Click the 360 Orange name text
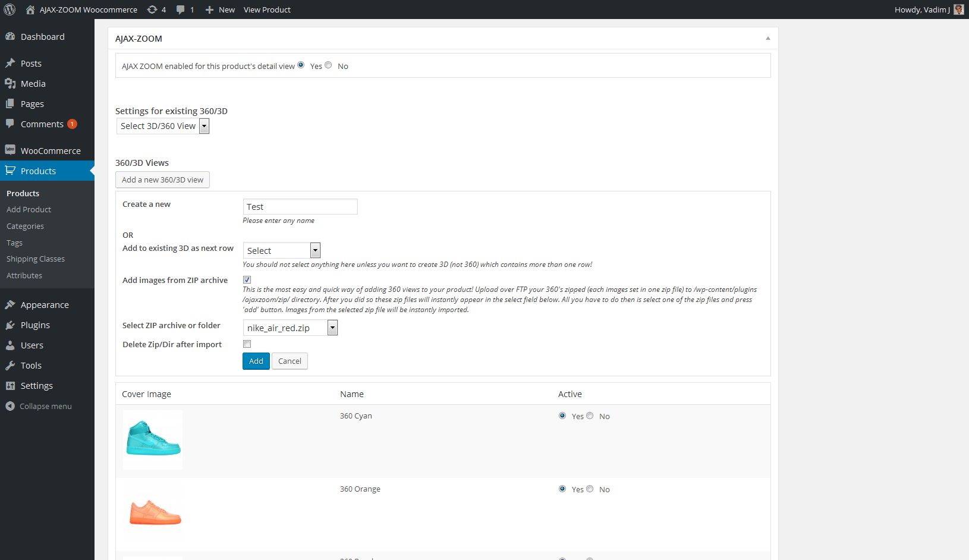 click(x=360, y=489)
